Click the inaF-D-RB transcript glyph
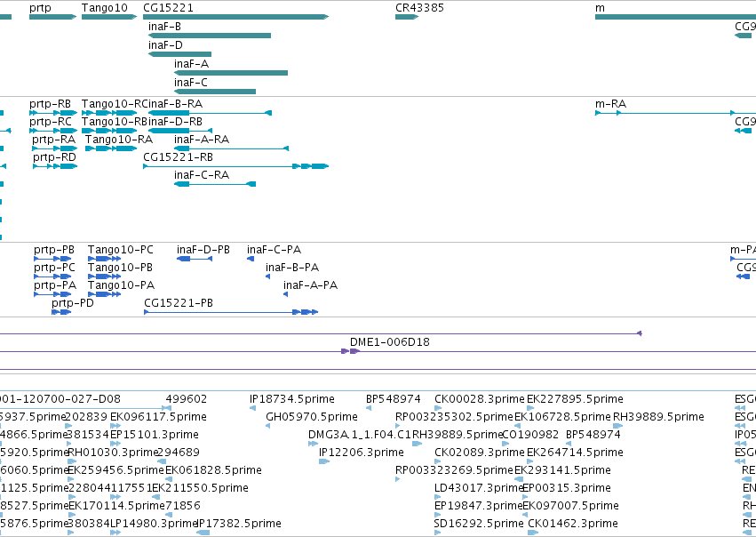The height and width of the screenshot is (537, 756). [x=180, y=131]
